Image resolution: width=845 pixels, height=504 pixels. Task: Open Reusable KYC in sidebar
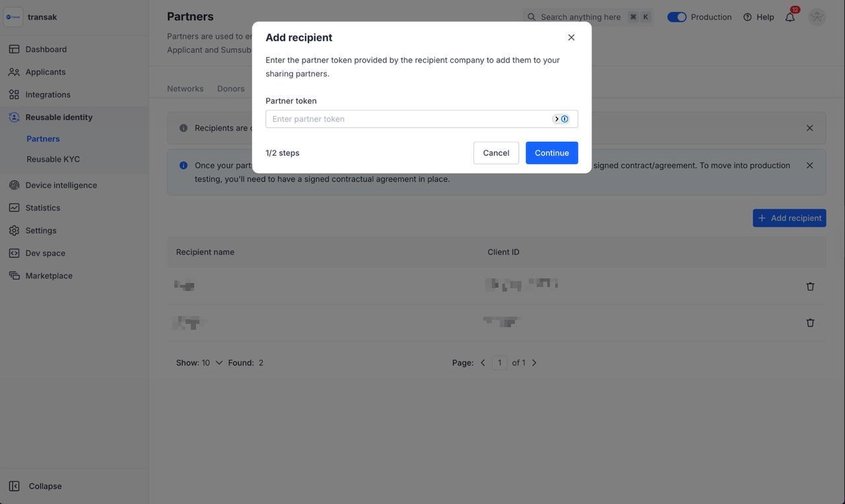point(53,159)
